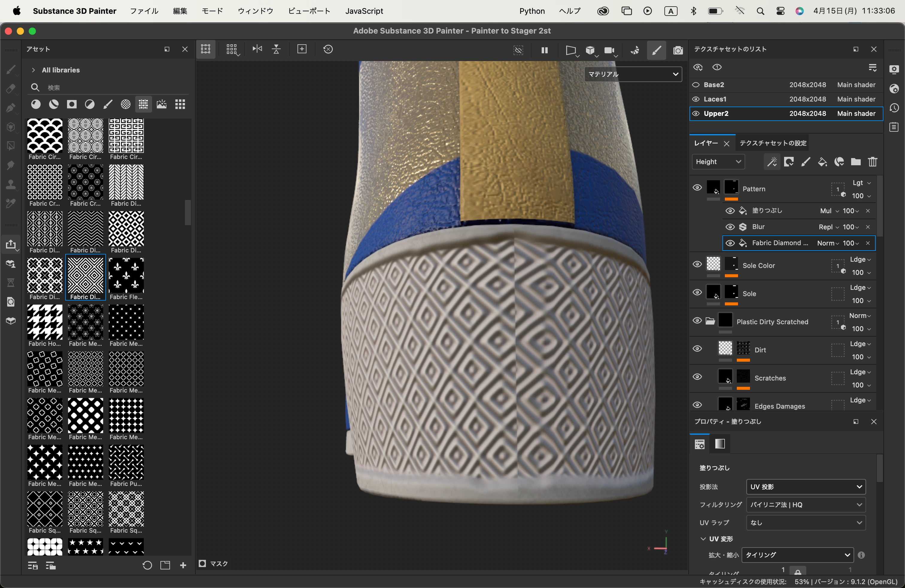The width and height of the screenshot is (905, 588).
Task: Click the マスク button below viewport
Action: (213, 564)
